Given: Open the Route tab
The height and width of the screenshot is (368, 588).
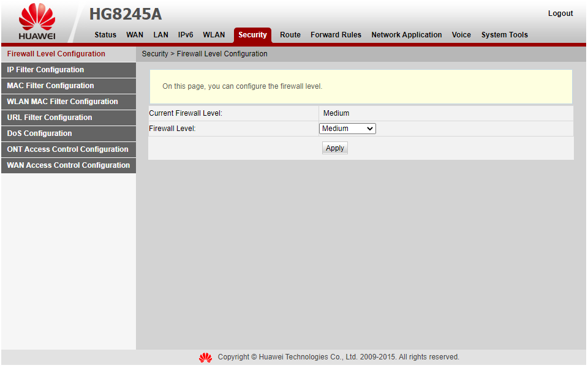Looking at the screenshot, I should point(290,35).
